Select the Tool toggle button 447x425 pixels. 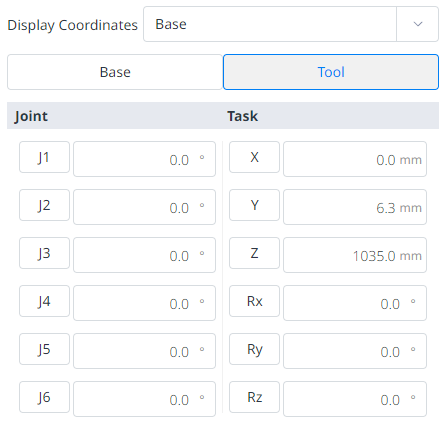point(331,72)
